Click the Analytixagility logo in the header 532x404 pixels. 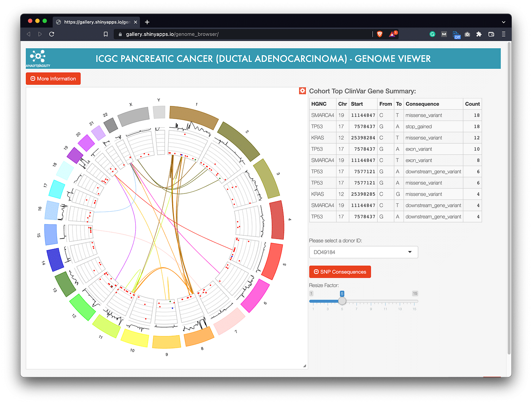(38, 59)
